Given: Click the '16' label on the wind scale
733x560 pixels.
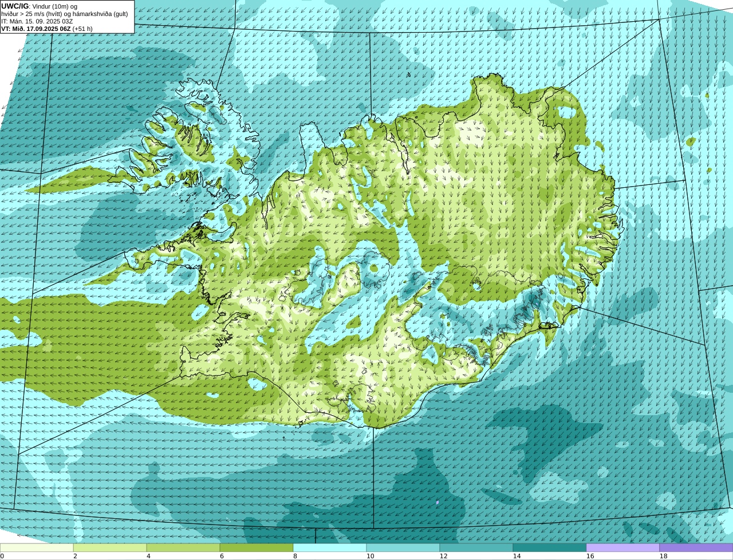Looking at the screenshot, I should click(x=590, y=556).
